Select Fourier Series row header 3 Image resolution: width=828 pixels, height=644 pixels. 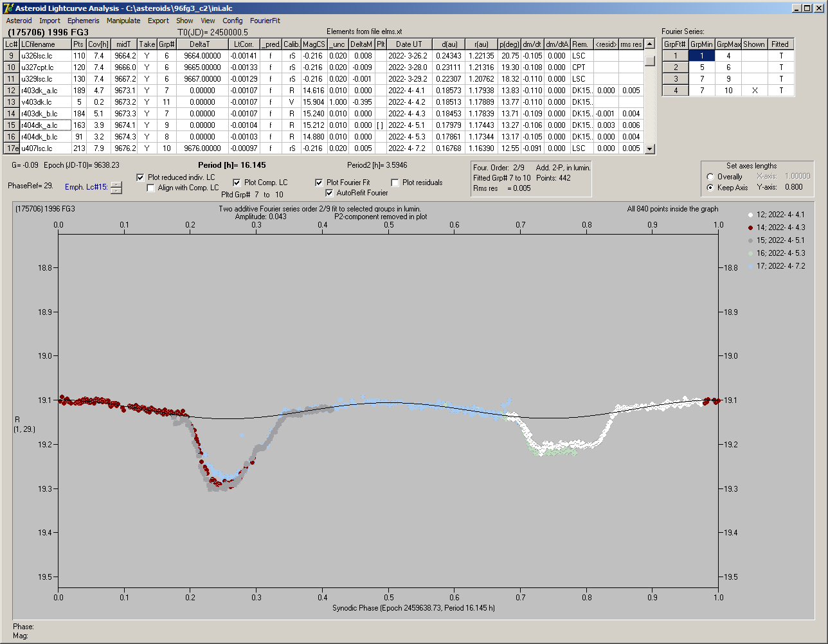676,79
